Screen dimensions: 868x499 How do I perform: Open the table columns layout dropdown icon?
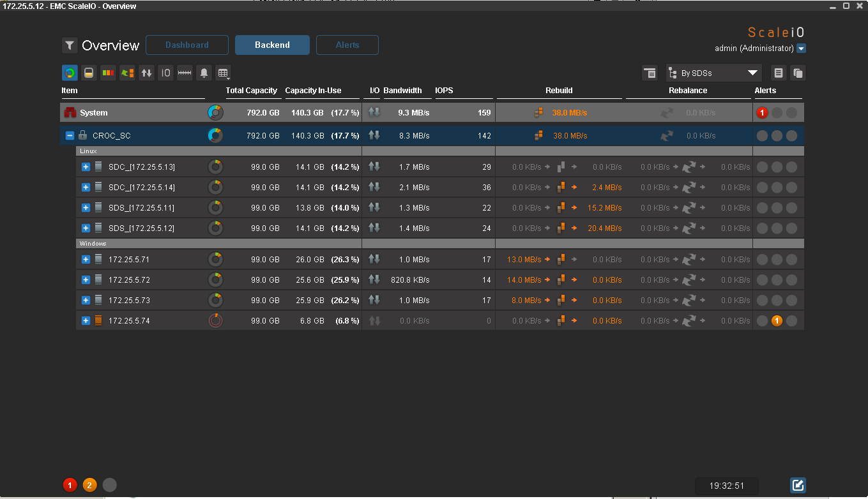click(x=223, y=73)
